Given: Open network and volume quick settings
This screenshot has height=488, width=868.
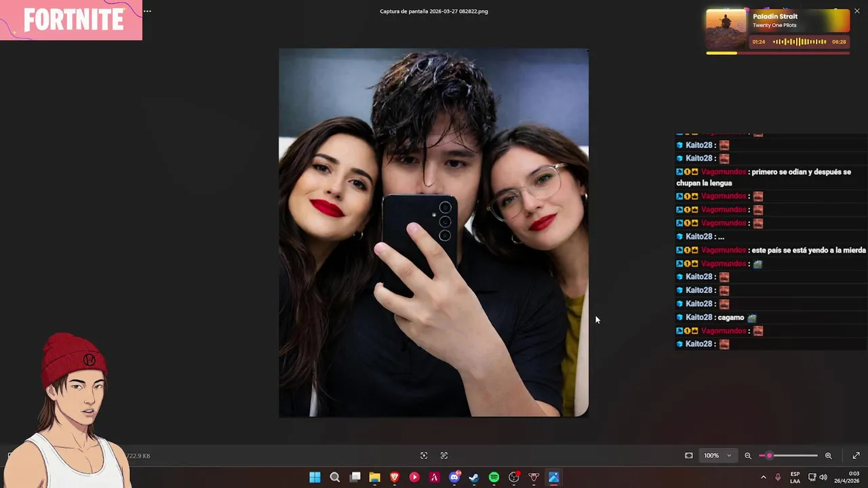Looking at the screenshot, I should pyautogui.click(x=818, y=477).
